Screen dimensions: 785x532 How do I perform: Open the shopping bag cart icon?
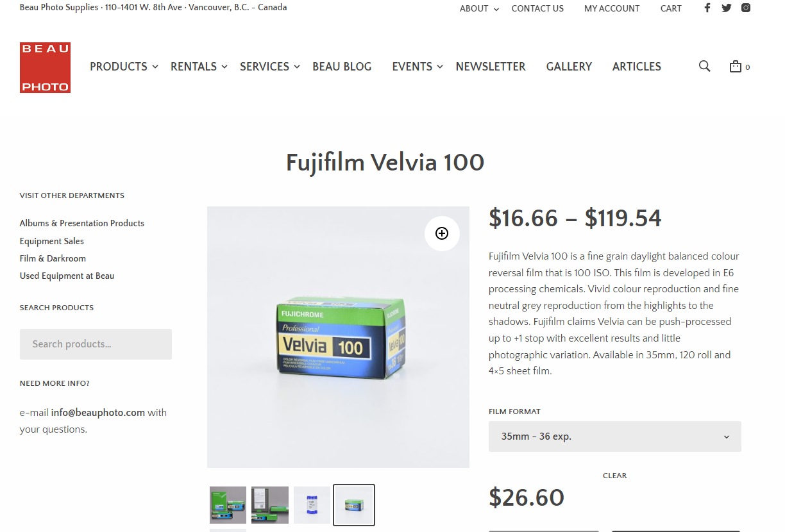(736, 66)
